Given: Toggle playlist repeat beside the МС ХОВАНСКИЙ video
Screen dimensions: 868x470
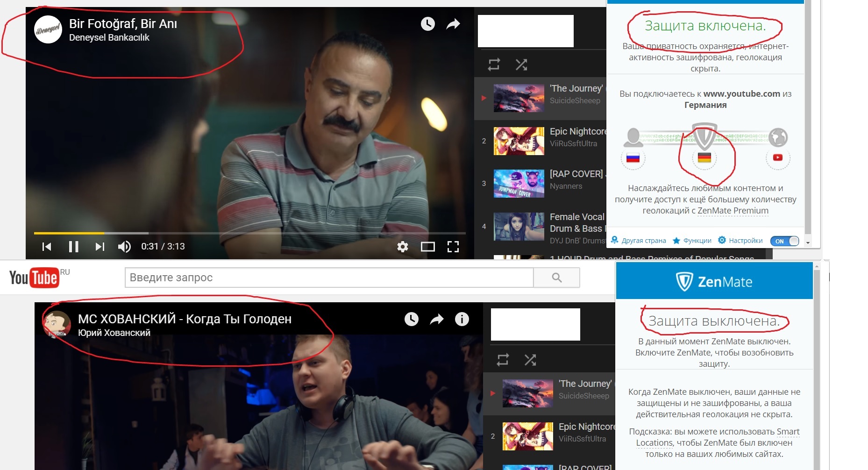Looking at the screenshot, I should pos(503,359).
